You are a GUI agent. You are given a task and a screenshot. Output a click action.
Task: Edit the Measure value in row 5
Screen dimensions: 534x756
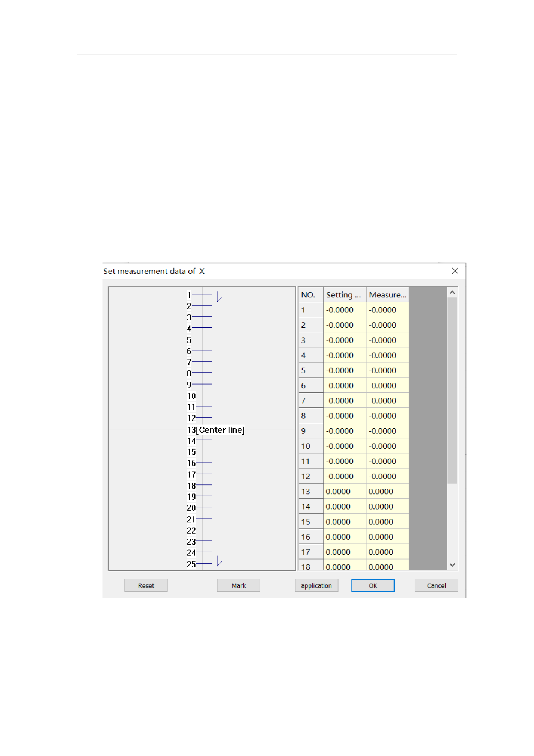(387, 370)
